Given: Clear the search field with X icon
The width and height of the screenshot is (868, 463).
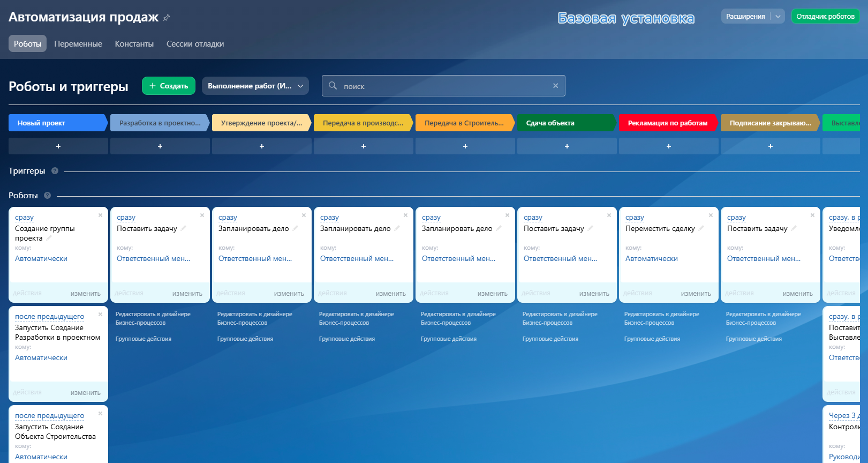Looking at the screenshot, I should (x=555, y=86).
